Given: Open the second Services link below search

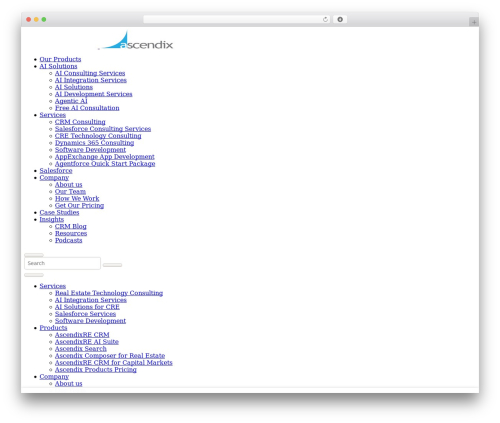Looking at the screenshot, I should pyautogui.click(x=53, y=286).
